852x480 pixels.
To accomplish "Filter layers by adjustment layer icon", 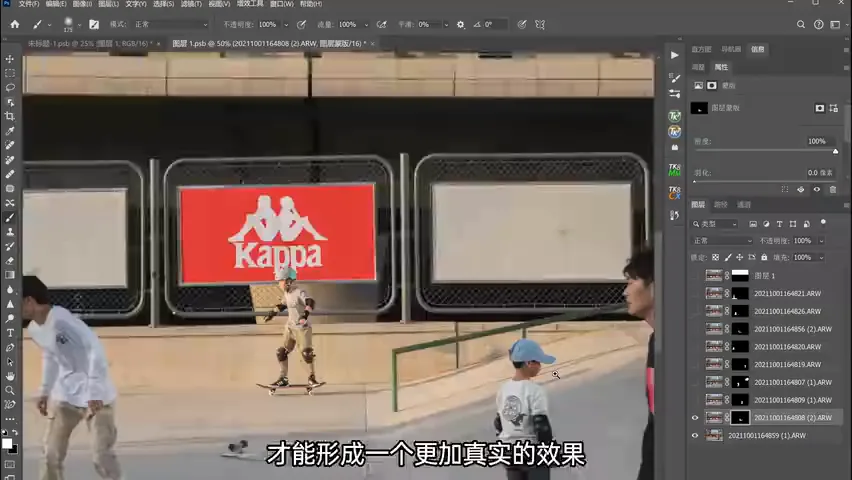I will click(x=766, y=224).
